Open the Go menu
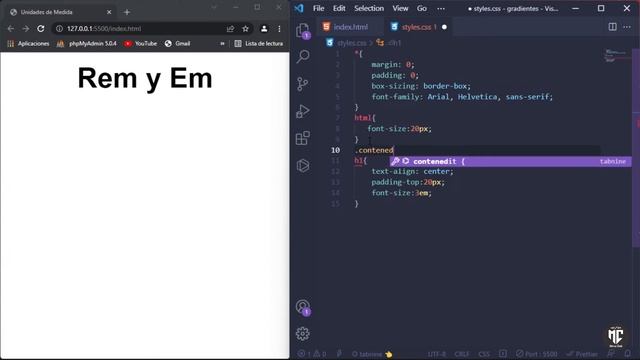Viewport: 640px width, 360px height. click(x=422, y=8)
